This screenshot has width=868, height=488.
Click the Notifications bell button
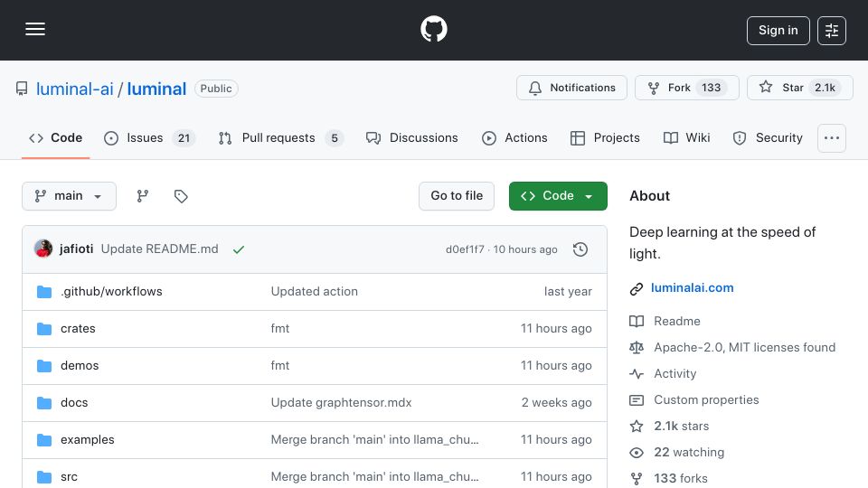[571, 88]
